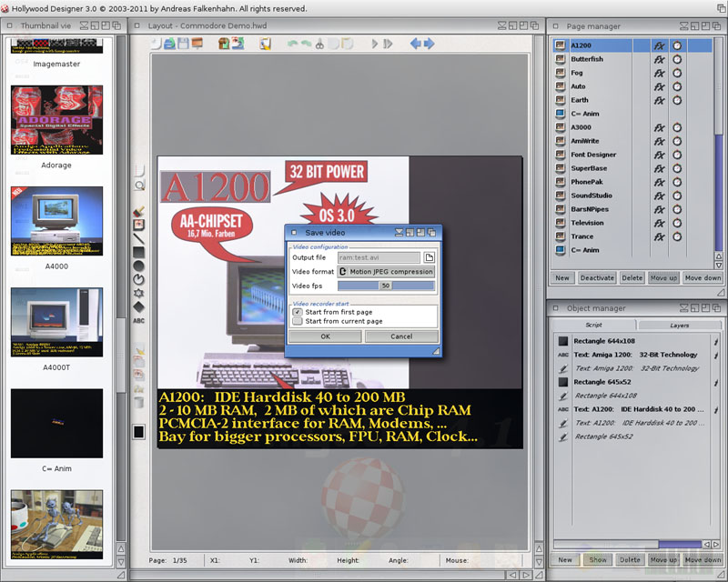Select the ABC Text tool
Image resolution: width=728 pixels, height=582 pixels.
coord(139,321)
